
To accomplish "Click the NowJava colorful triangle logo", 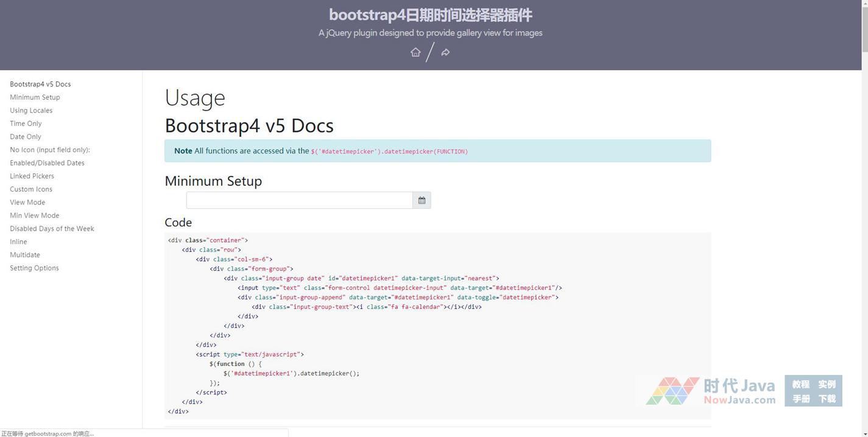I will tap(672, 391).
